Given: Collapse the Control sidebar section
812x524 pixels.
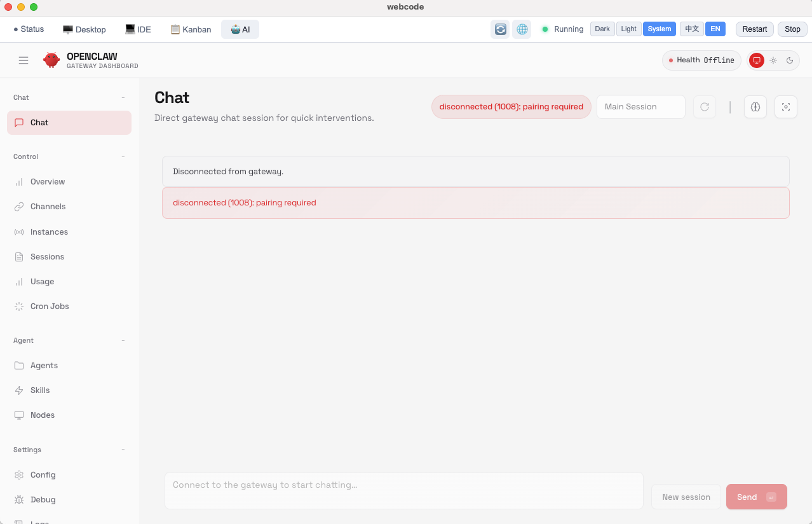Looking at the screenshot, I should (123, 156).
